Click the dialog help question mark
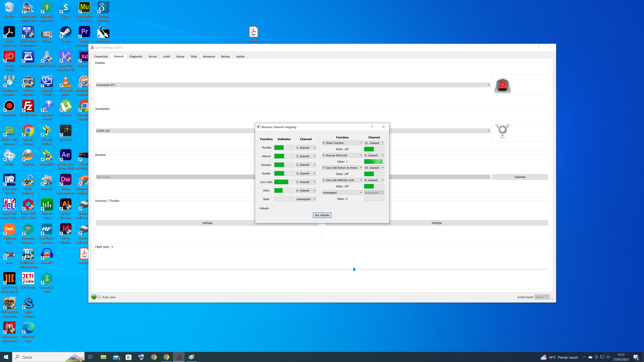 (x=371, y=127)
